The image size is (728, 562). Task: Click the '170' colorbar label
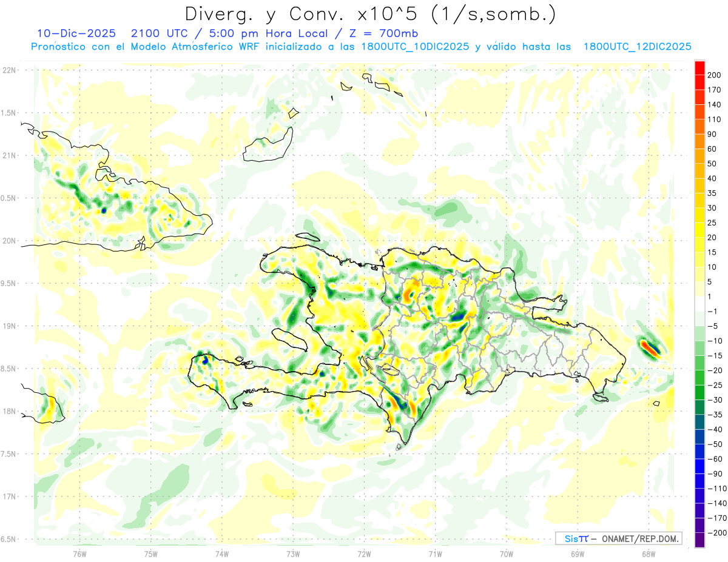point(715,90)
